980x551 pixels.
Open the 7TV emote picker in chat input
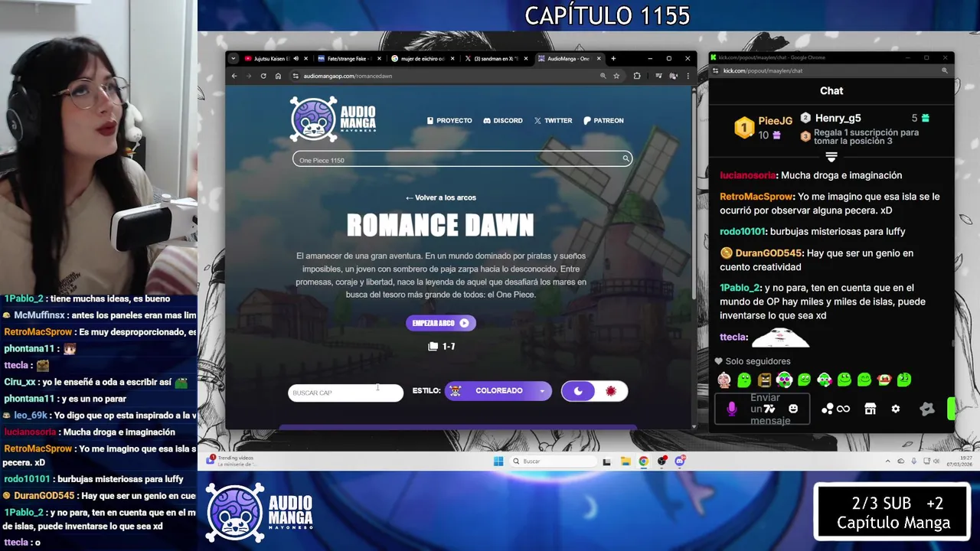769,409
